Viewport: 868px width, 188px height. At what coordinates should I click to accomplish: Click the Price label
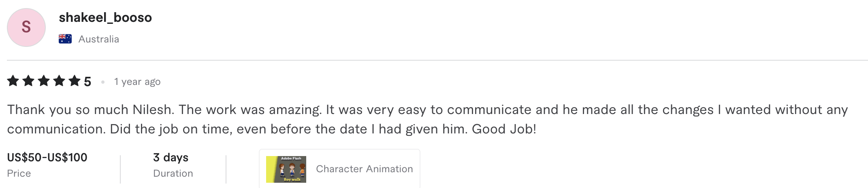pyautogui.click(x=19, y=173)
